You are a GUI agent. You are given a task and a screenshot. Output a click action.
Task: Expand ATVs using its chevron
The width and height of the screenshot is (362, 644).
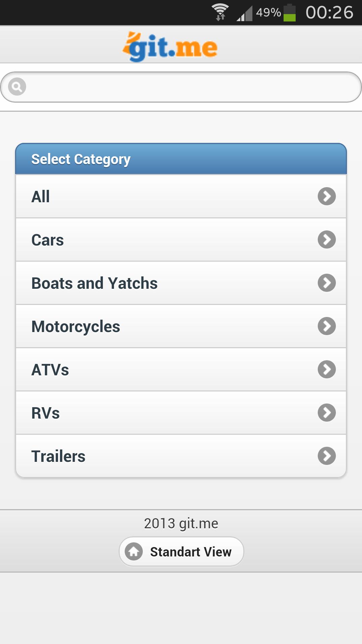pyautogui.click(x=327, y=369)
